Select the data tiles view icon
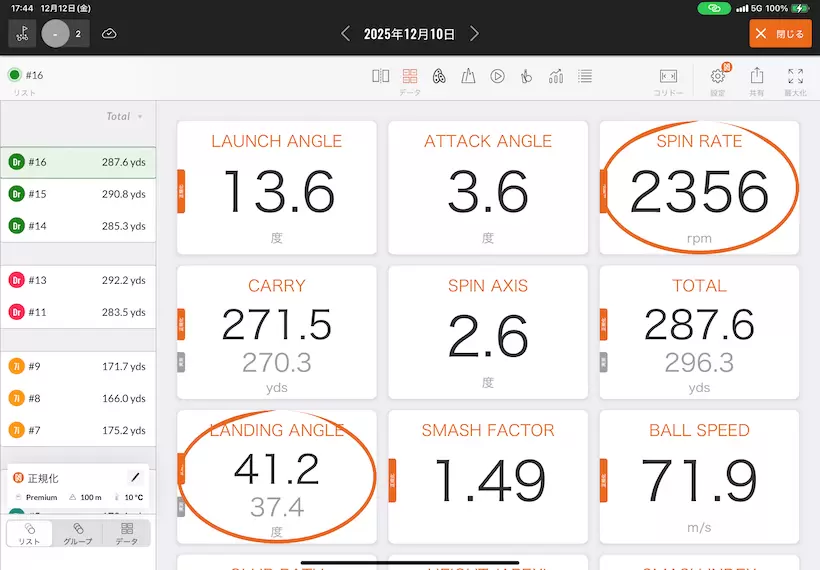820x570 pixels. [x=410, y=76]
